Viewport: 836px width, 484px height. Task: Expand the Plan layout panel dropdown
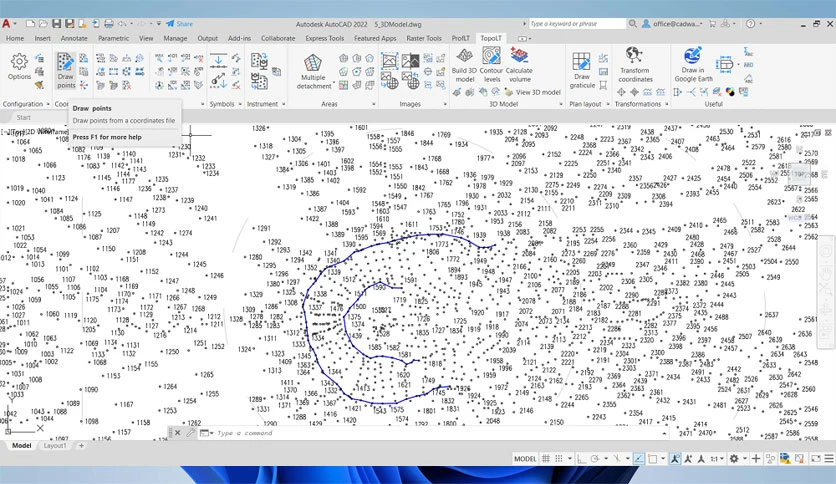coord(606,104)
